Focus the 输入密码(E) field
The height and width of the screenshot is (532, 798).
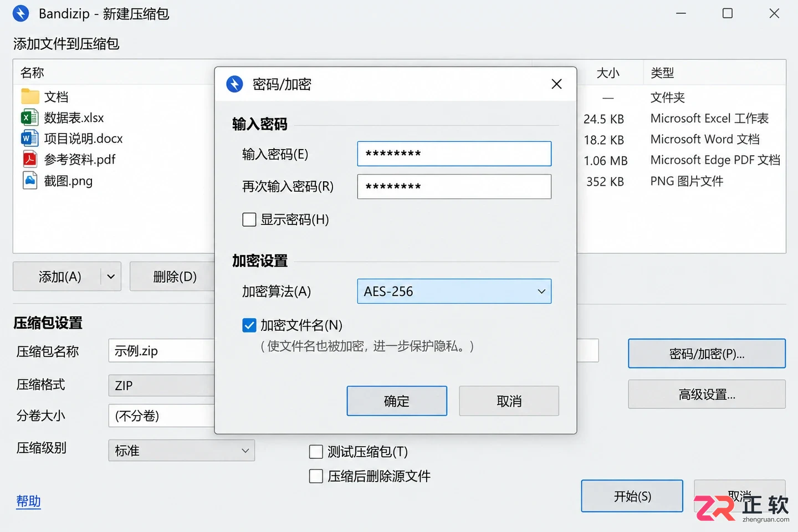(x=454, y=154)
